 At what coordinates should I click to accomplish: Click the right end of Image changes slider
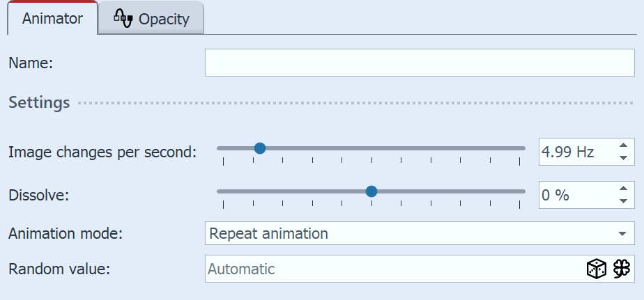click(x=523, y=148)
